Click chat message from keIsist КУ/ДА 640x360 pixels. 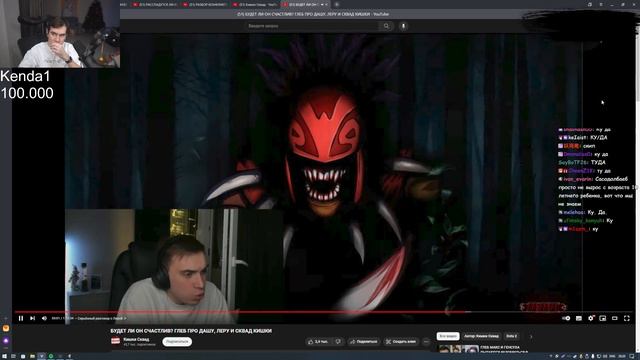click(583, 138)
